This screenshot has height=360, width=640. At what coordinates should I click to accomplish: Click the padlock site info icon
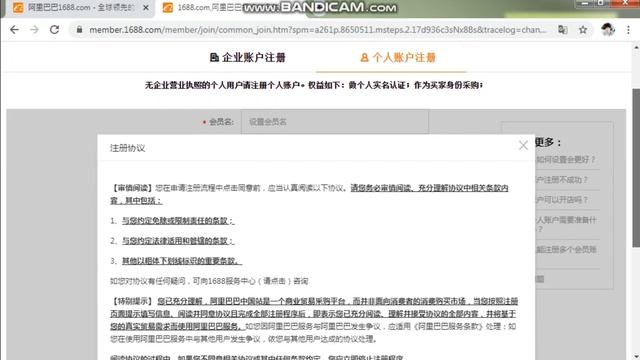pos(80,30)
